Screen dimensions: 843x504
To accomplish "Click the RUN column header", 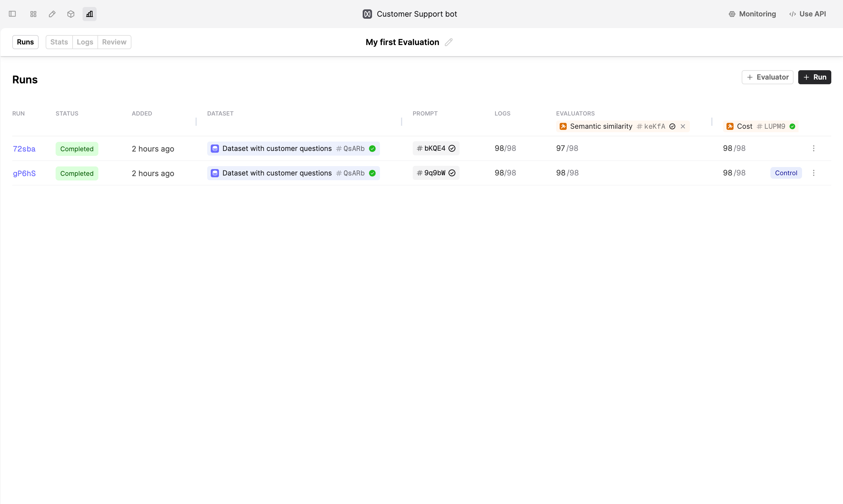I will (18, 113).
